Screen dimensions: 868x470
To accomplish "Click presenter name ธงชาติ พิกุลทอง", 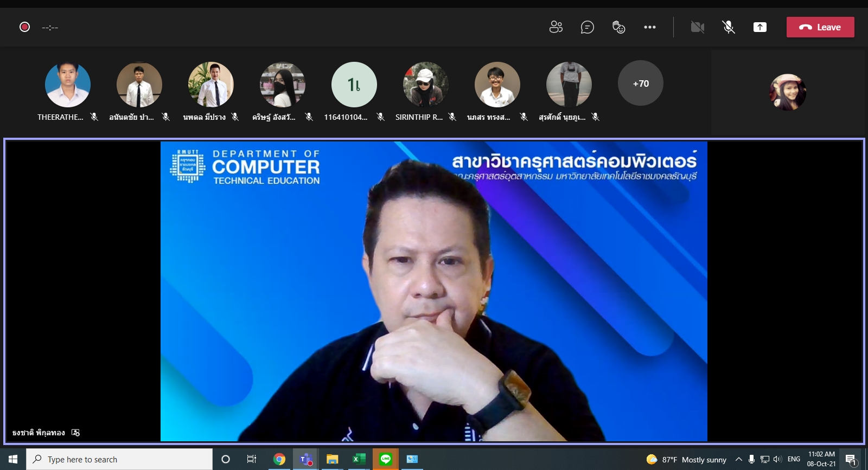I will click(39, 433).
